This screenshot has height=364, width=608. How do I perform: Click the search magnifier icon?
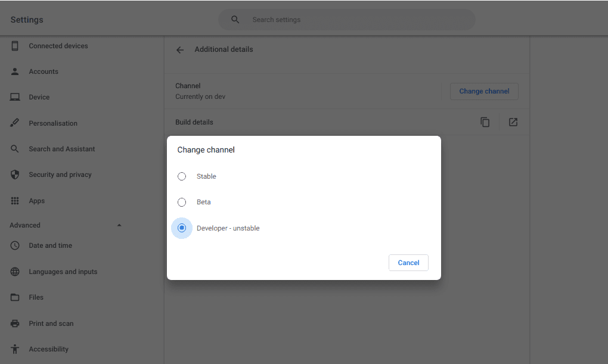pos(235,20)
